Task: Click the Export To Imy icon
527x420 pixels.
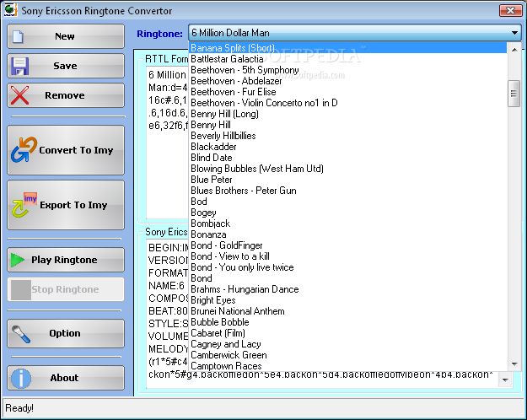Action: click(24, 205)
